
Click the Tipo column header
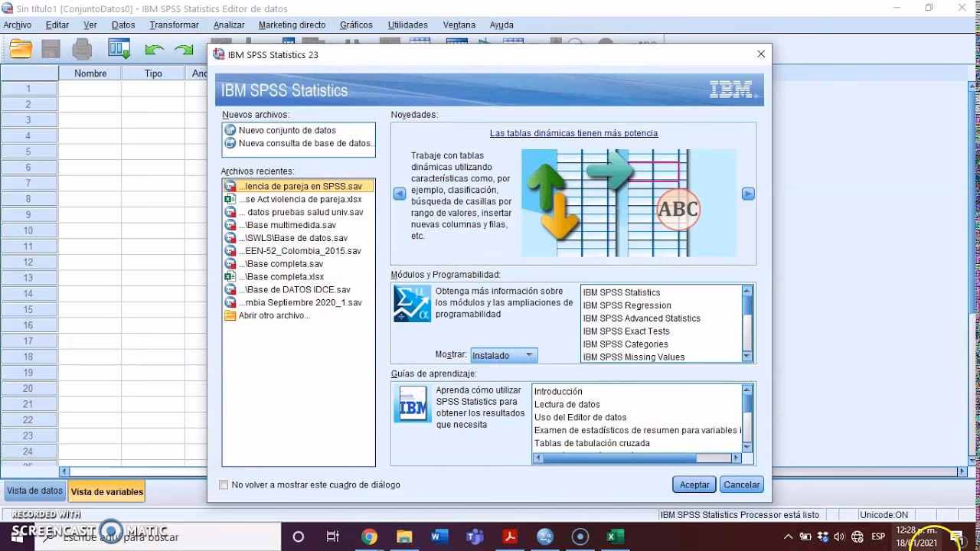(x=153, y=73)
